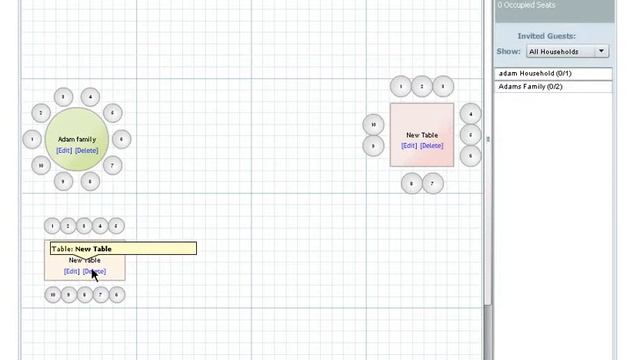The width and height of the screenshot is (640, 360).
Task: Choose seat 8 of the beige rectangular table
Action: 84,295
